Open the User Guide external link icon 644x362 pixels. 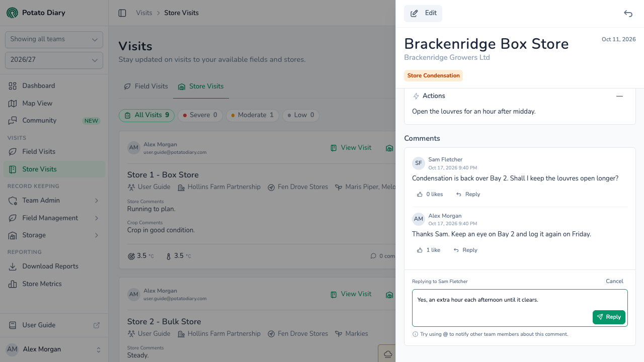(97, 325)
